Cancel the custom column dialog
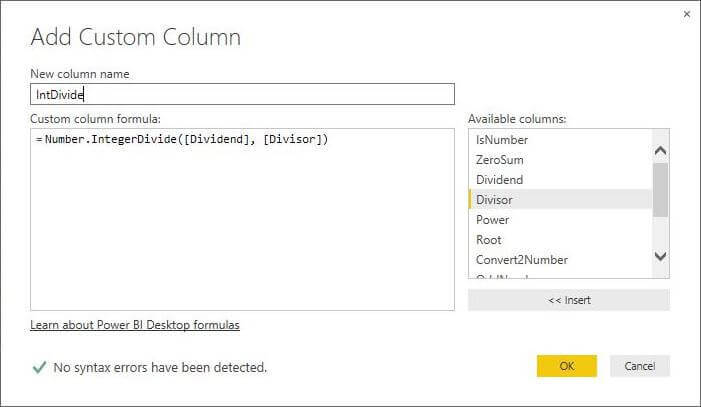The width and height of the screenshot is (701, 407). [639, 366]
